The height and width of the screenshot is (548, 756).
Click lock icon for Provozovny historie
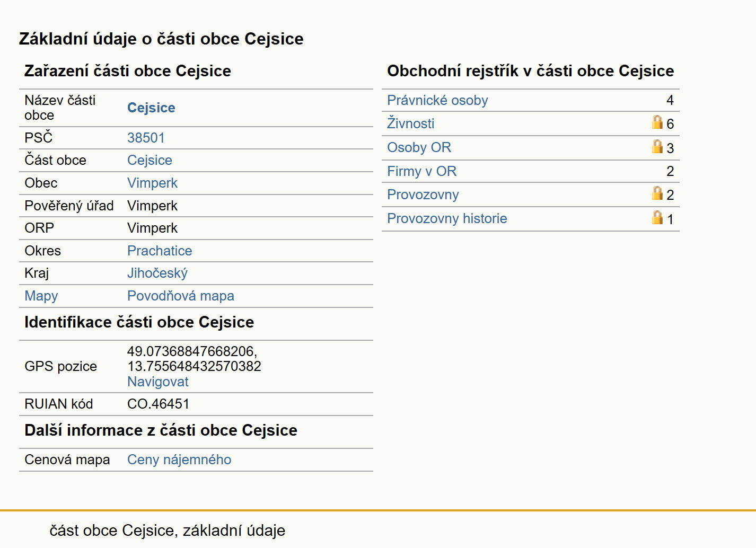click(x=657, y=218)
